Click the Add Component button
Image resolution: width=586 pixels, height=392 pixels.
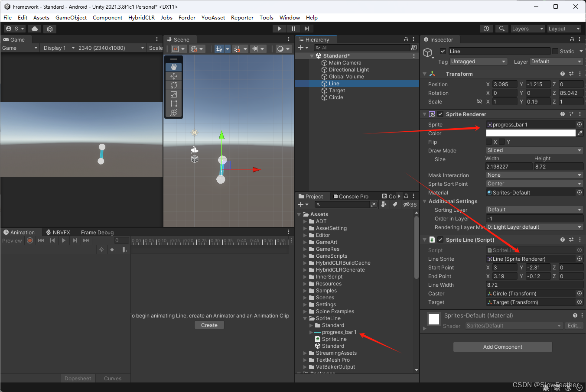click(x=503, y=347)
